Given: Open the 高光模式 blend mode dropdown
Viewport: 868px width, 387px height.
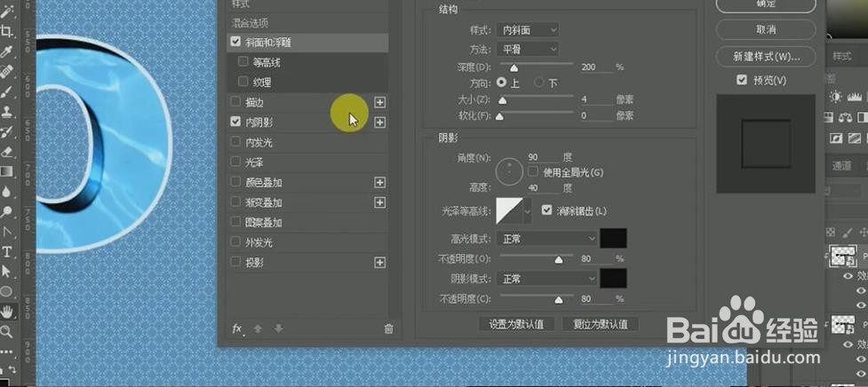Looking at the screenshot, I should 546,239.
